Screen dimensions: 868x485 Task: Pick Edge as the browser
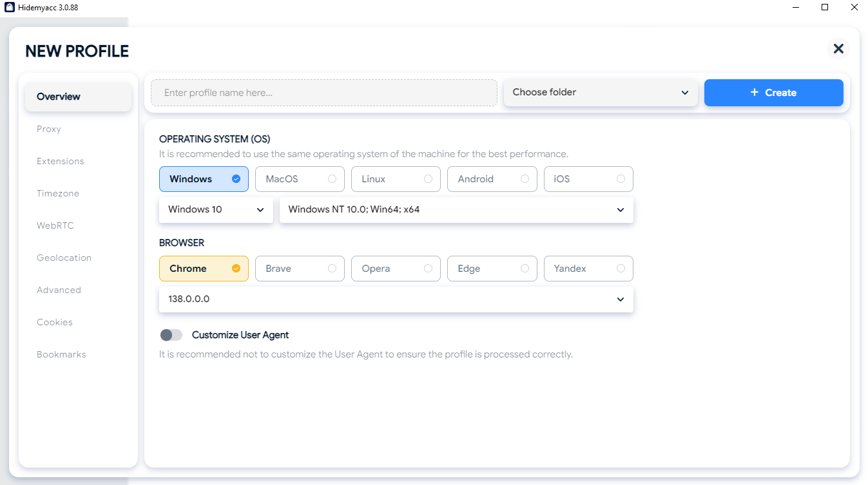pyautogui.click(x=492, y=269)
